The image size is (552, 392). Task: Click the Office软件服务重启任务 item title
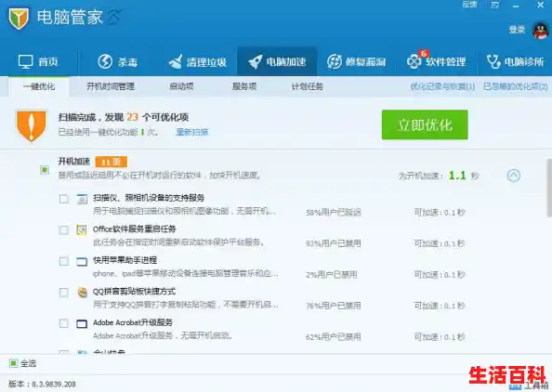135,229
